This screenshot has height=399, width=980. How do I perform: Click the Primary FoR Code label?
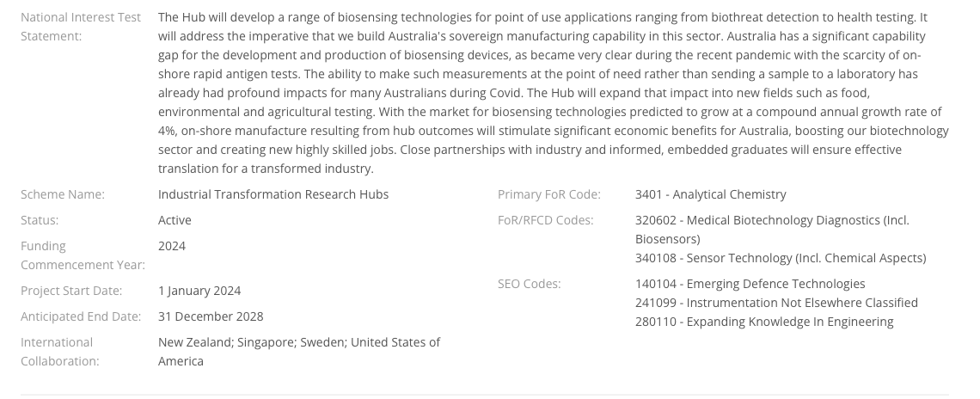point(548,194)
